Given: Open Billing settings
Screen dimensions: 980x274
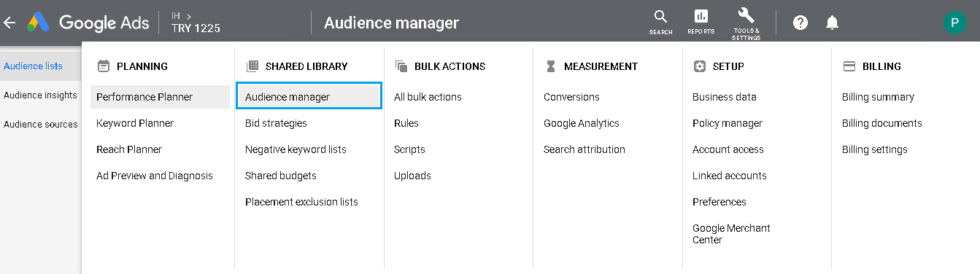Looking at the screenshot, I should coord(875,149).
